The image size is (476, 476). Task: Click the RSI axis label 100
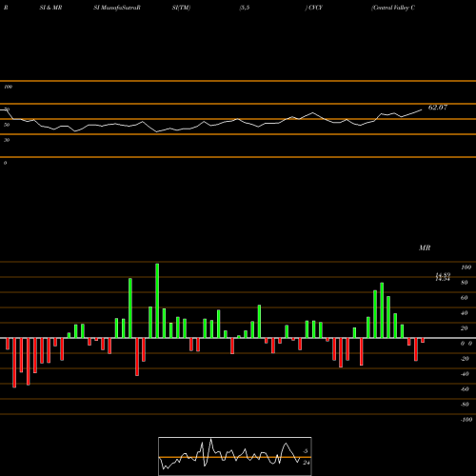(x=8, y=87)
